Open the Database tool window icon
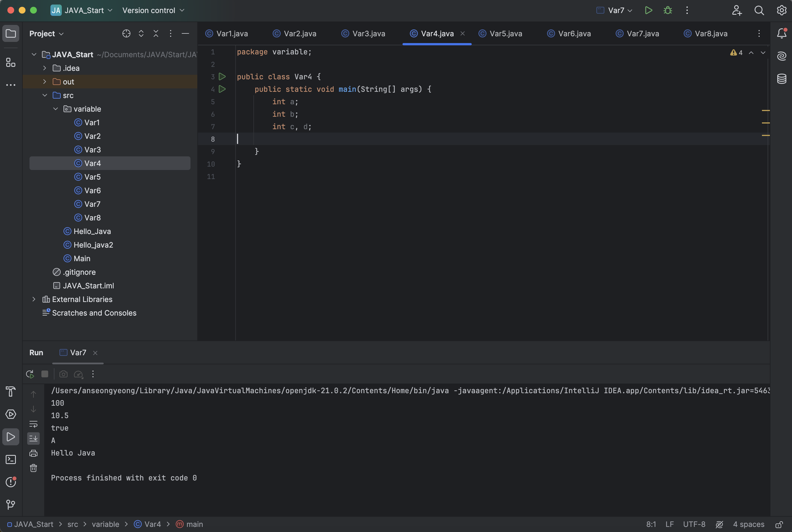792x532 pixels. (782, 79)
